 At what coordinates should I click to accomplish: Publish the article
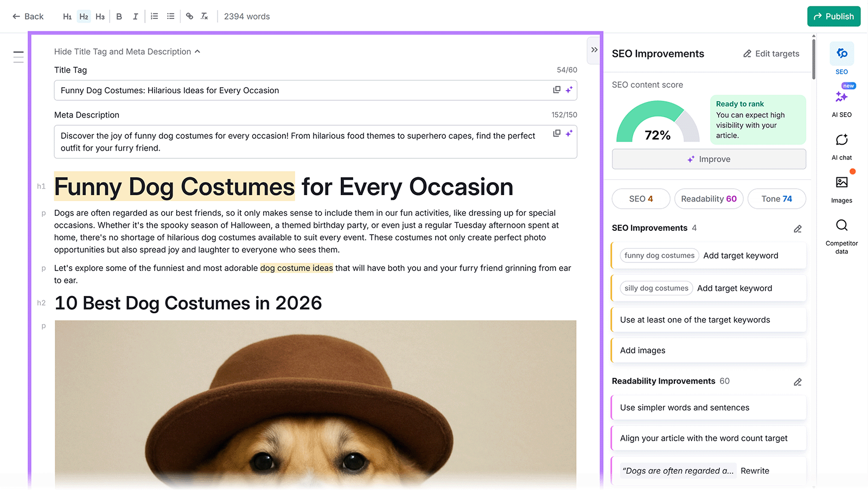pyautogui.click(x=834, y=16)
